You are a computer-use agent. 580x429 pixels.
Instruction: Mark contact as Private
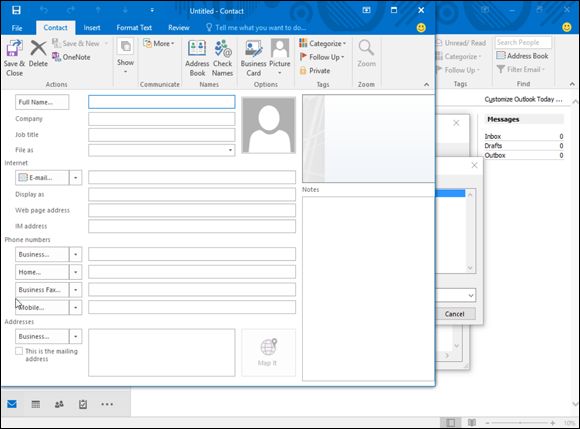(x=315, y=71)
